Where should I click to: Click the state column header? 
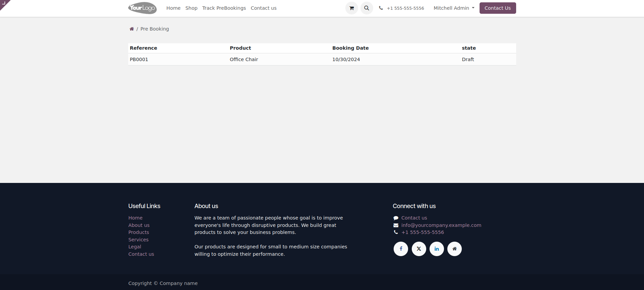click(469, 48)
